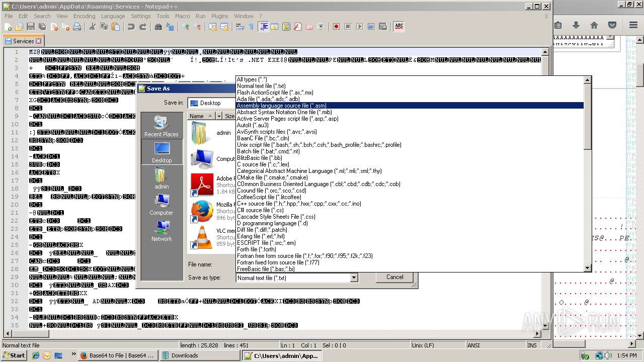Select All types (*.*) in file type list
The image size is (644, 362).
[x=410, y=79]
